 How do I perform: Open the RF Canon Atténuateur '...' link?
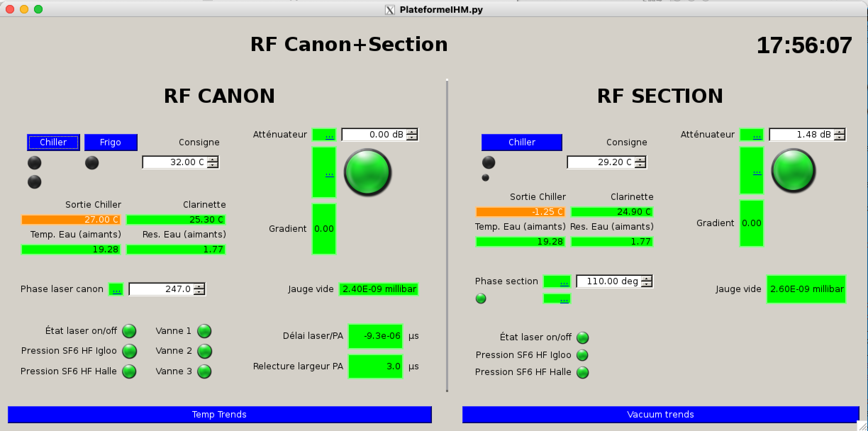coord(329,136)
